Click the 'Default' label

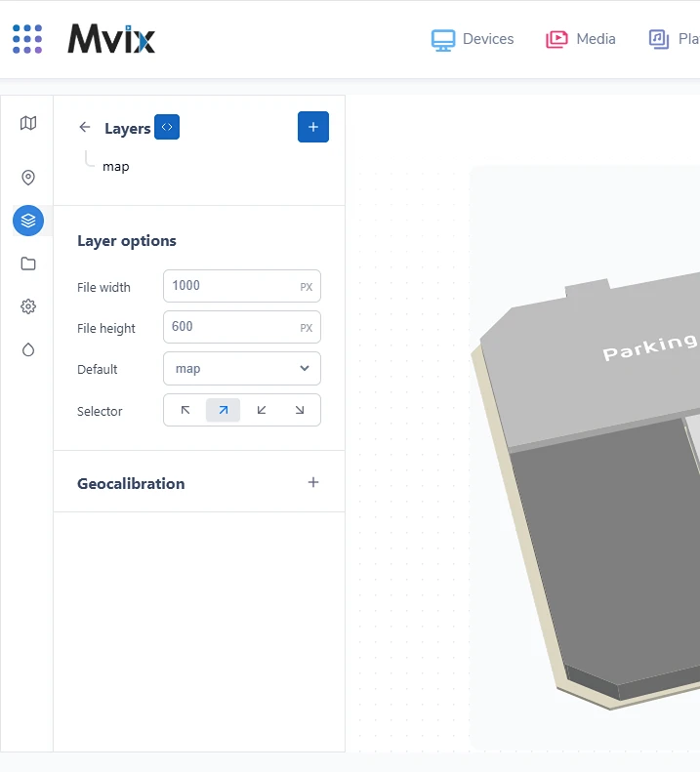tap(97, 369)
